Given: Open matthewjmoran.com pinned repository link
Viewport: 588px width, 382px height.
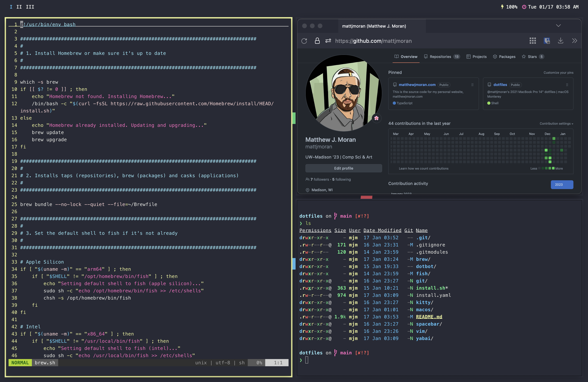Looking at the screenshot, I should coord(417,85).
